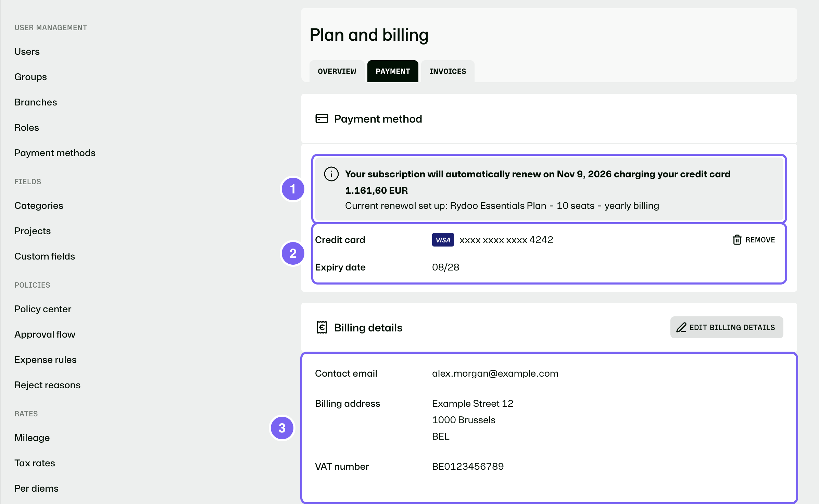The width and height of the screenshot is (819, 504).
Task: Open the Invoices tab
Action: pos(448,71)
